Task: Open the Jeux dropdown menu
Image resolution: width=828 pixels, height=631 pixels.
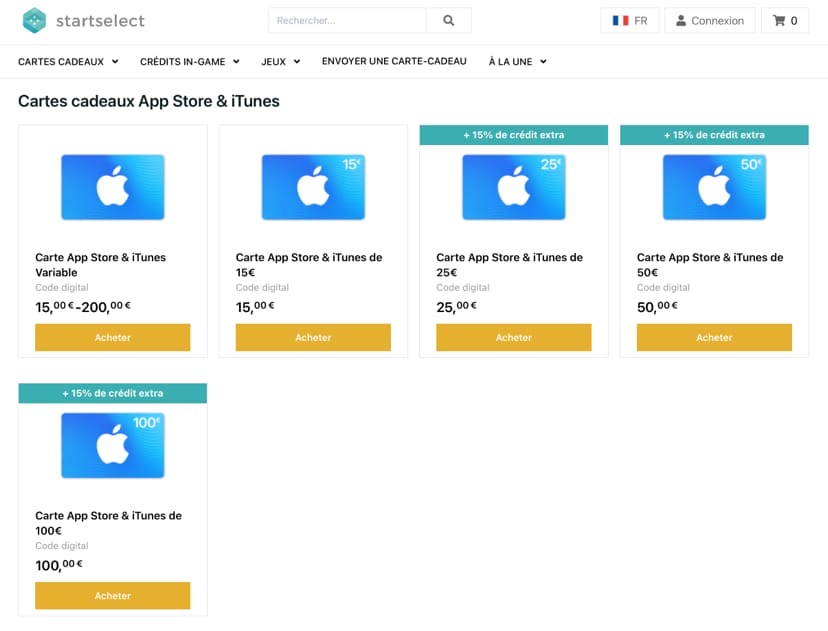Action: tap(280, 61)
